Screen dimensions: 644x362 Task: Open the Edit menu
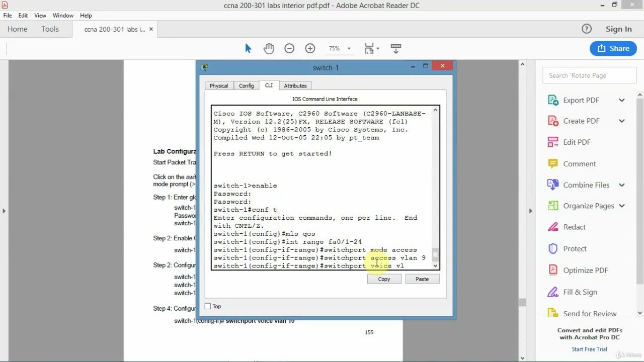click(x=23, y=16)
